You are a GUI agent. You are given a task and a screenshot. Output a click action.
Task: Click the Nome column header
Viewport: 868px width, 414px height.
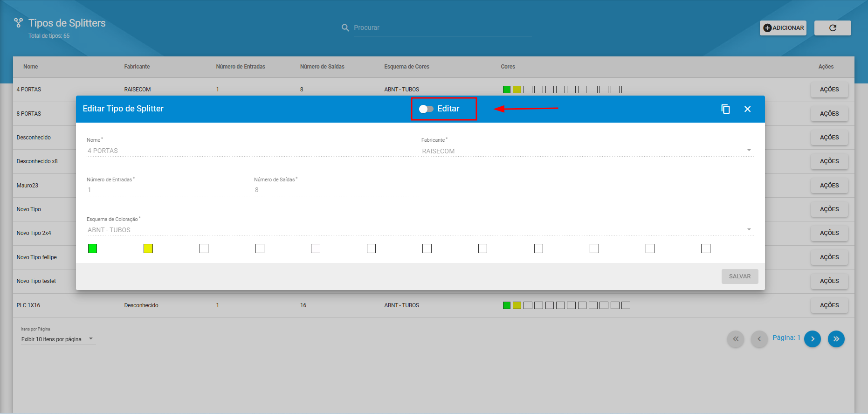point(31,67)
